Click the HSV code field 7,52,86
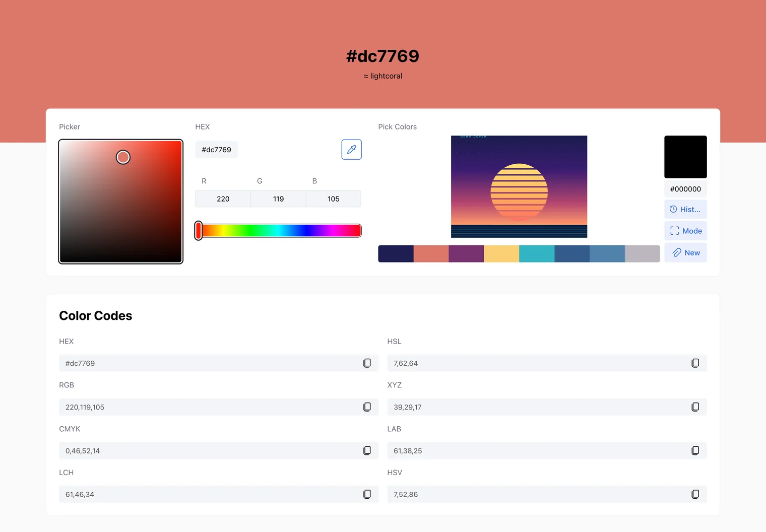This screenshot has height=532, width=766. point(547,494)
